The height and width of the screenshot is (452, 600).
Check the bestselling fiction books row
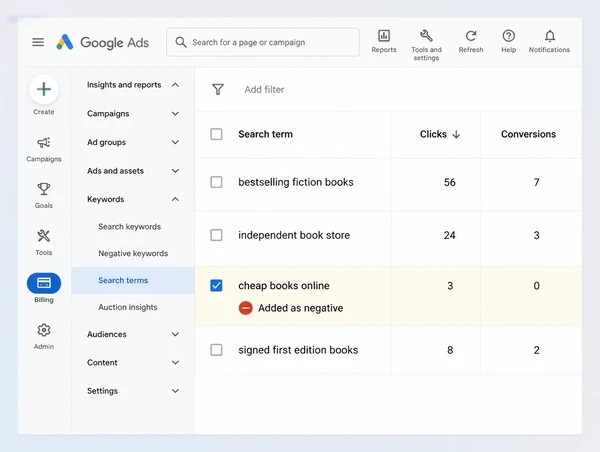(x=216, y=182)
